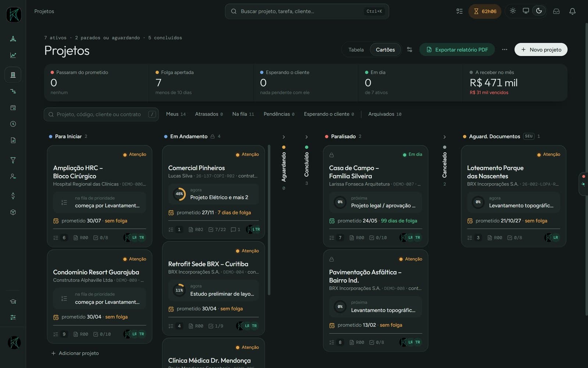Switch to Tabela view

pyautogui.click(x=356, y=50)
